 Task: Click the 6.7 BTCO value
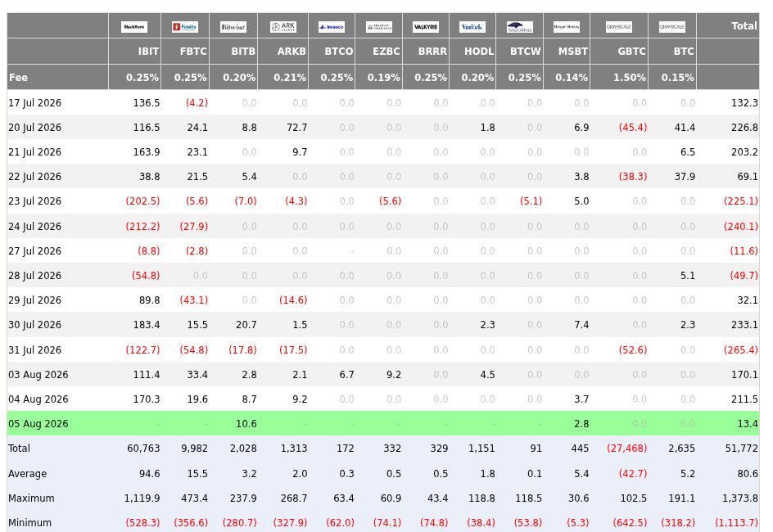[346, 375]
